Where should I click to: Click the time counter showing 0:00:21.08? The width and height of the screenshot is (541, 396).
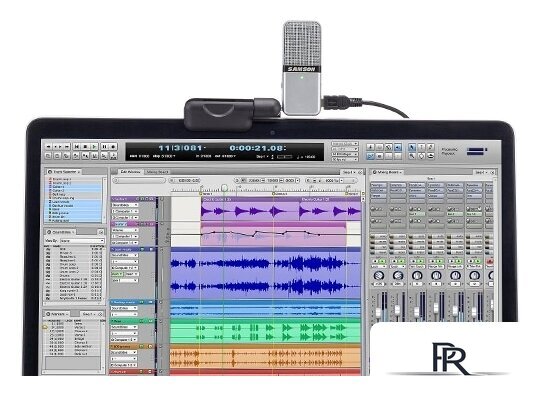click(x=257, y=148)
